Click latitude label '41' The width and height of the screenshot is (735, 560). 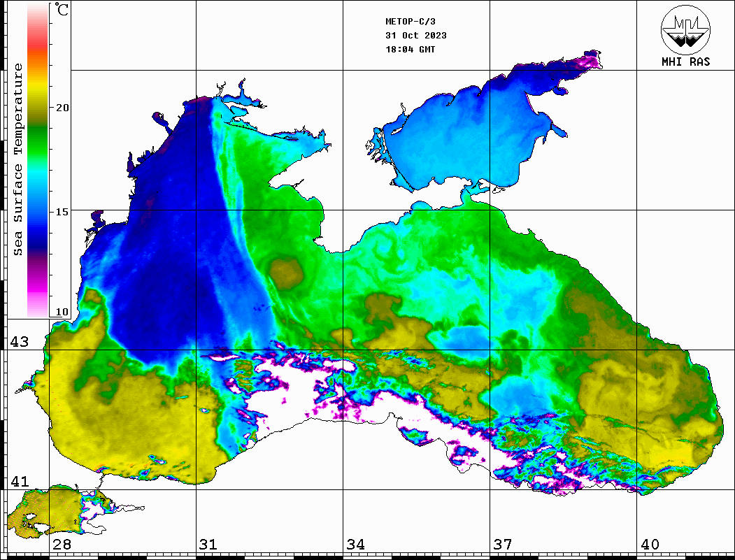20,482
